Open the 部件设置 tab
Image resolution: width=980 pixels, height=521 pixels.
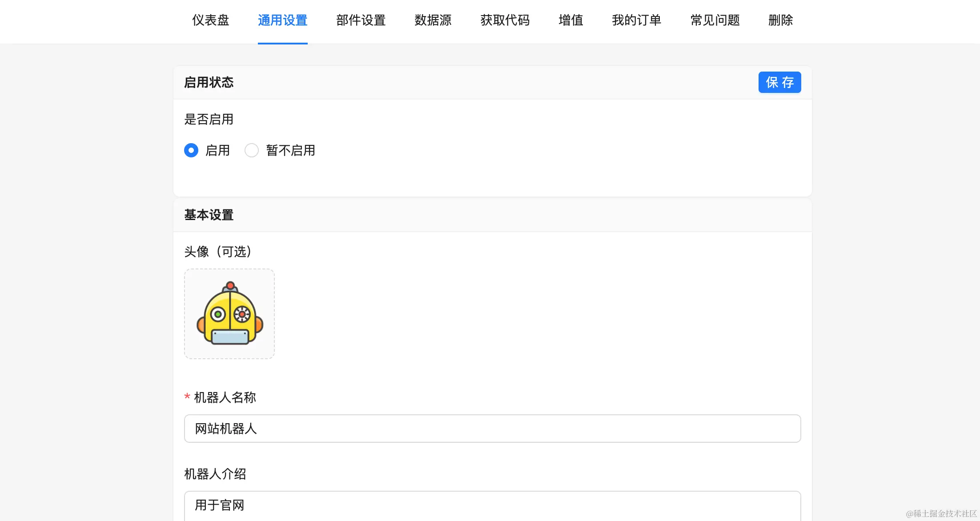click(x=361, y=20)
